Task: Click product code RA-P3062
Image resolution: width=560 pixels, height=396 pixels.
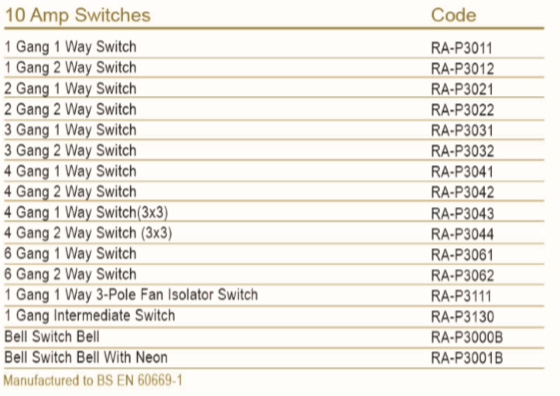Action: 462,276
